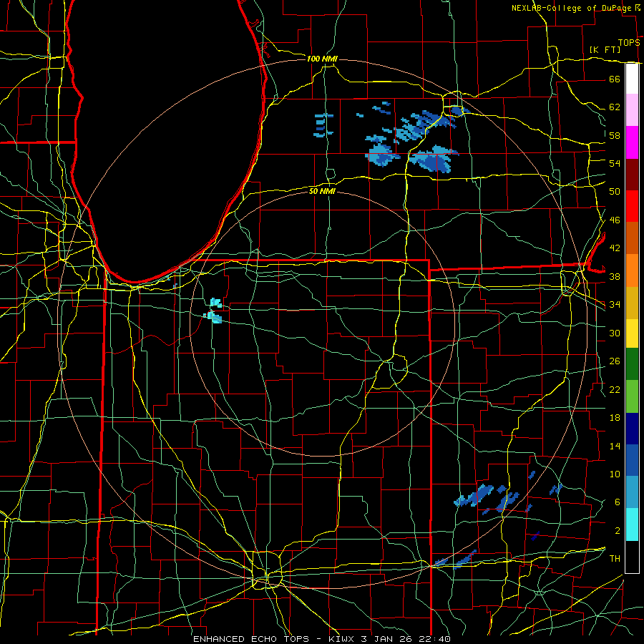This screenshot has height=644, width=644.
Task: Click the NEXLAB-College of DuPage credit
Action: tap(572, 8)
